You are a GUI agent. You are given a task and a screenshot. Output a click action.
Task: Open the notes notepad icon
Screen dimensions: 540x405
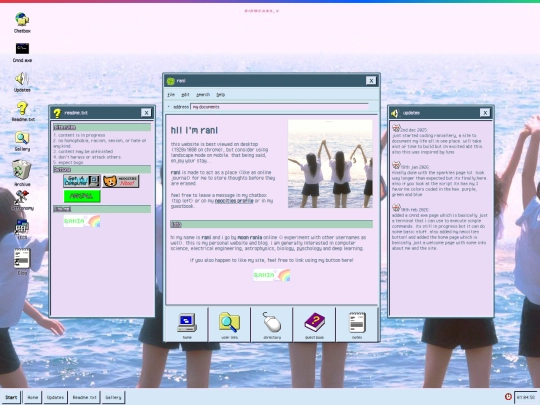[357, 323]
